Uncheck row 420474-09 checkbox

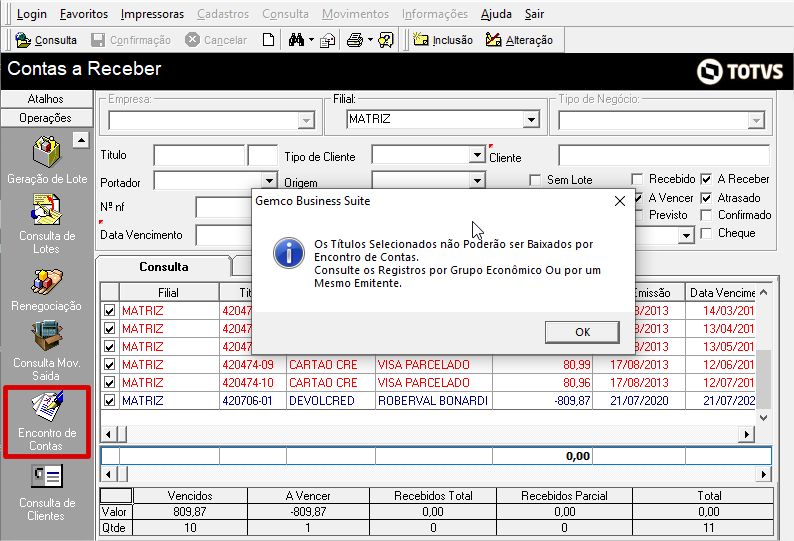click(109, 365)
